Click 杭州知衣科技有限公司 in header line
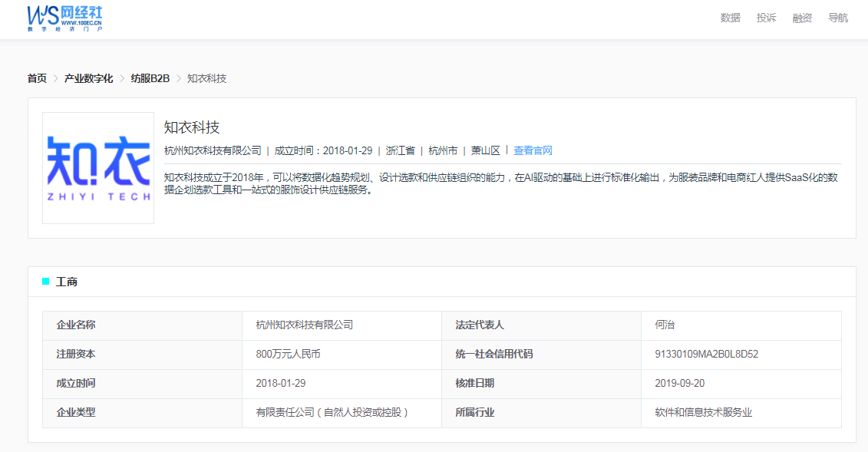Screen dimensions: 868x452 (x=213, y=150)
